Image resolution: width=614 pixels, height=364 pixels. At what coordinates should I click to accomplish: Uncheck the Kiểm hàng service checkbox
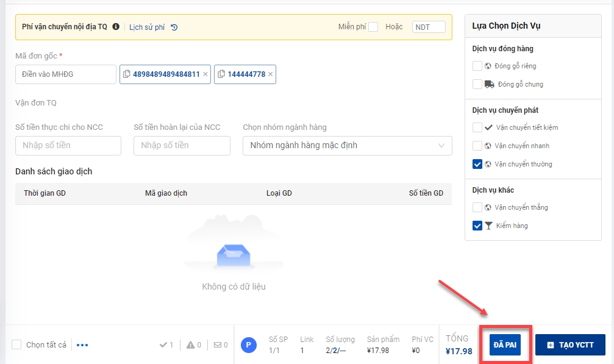pyautogui.click(x=477, y=226)
